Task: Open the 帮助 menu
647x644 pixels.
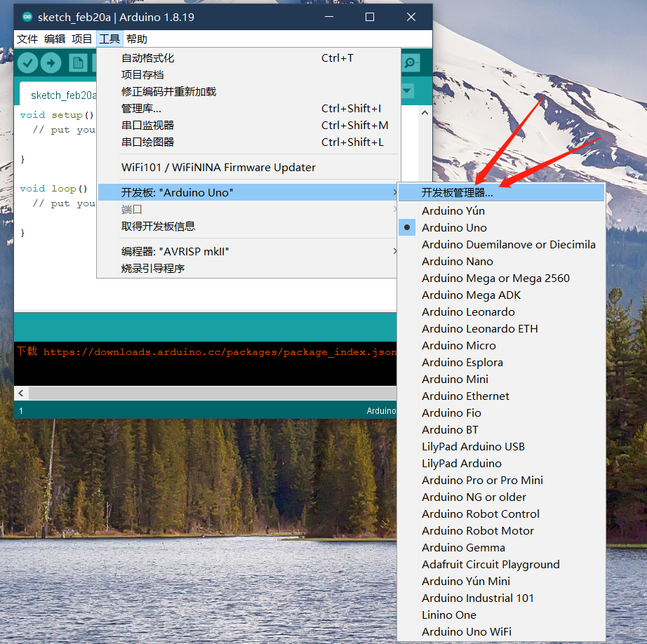Action: pos(137,39)
